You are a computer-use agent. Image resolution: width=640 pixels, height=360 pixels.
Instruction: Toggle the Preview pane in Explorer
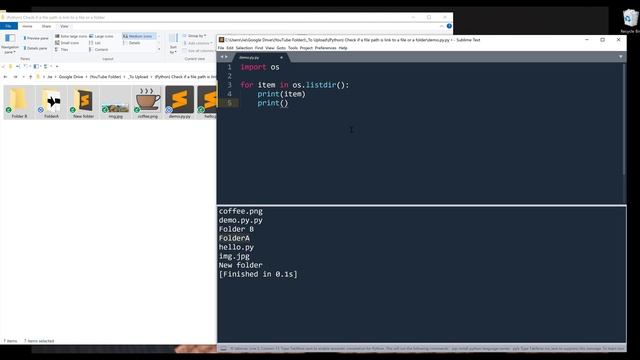pos(36,38)
